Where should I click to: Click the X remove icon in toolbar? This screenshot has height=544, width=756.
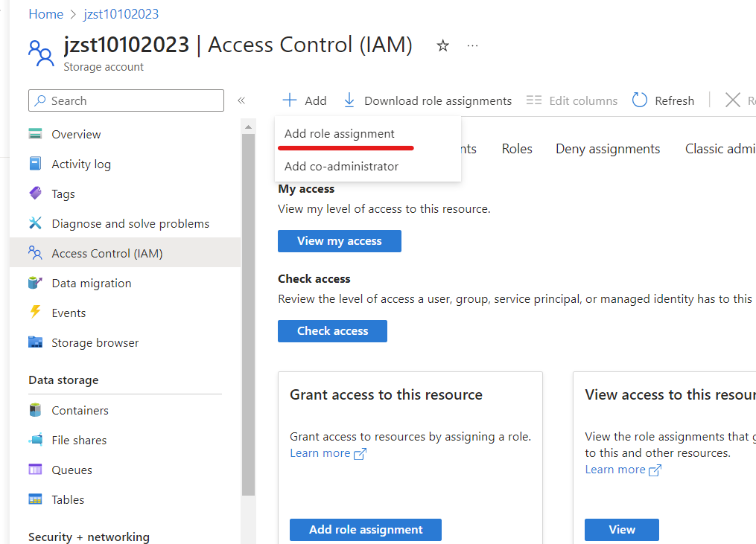pyautogui.click(x=733, y=100)
